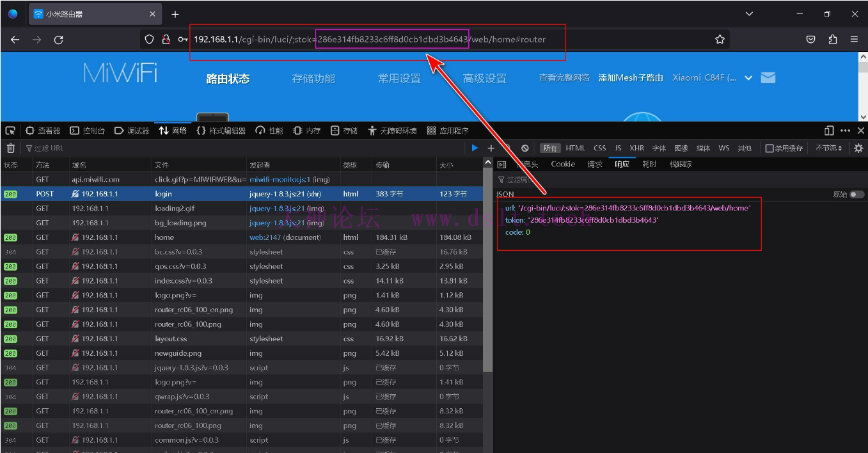Click the blue play/pause recording icon
The image size is (868, 453).
click(474, 148)
